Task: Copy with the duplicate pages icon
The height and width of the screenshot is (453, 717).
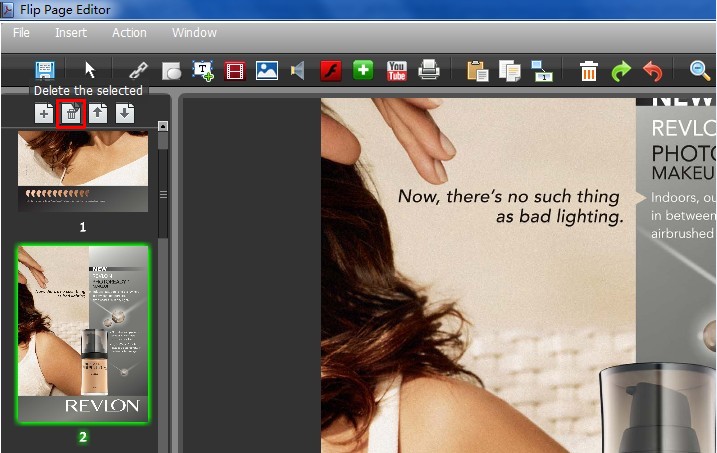Action: coord(510,71)
